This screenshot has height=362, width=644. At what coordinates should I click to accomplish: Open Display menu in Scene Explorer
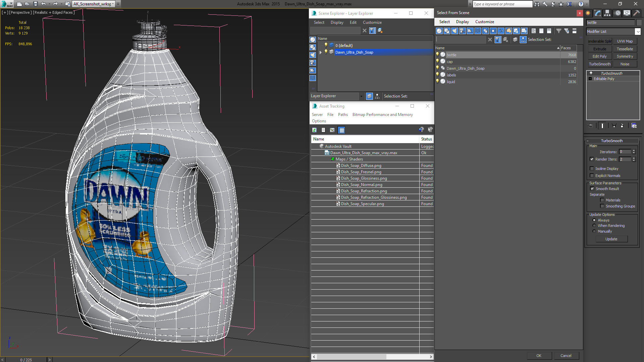337,22
